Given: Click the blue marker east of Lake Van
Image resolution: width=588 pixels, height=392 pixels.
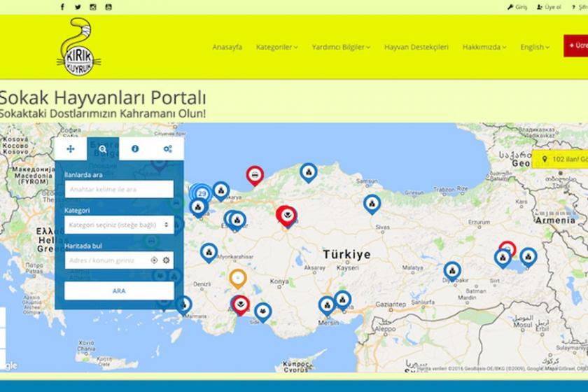Looking at the screenshot, I should click(528, 257).
